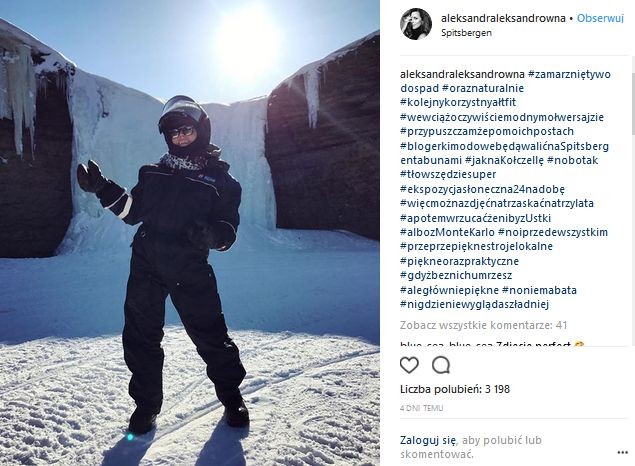Open the three dots more options menu
Image resolution: width=635 pixels, height=466 pixels.
click(x=622, y=452)
